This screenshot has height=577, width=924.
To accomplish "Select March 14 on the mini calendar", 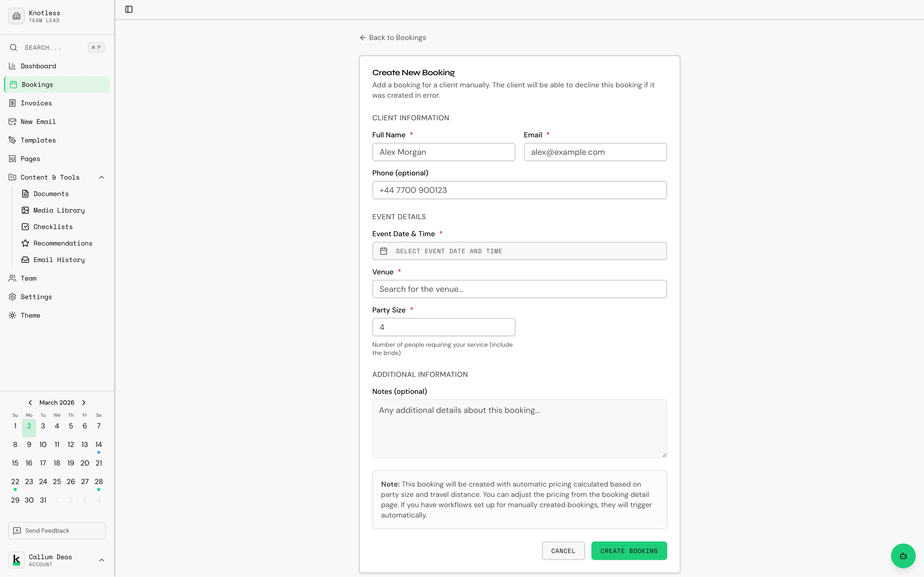I will (x=98, y=444).
